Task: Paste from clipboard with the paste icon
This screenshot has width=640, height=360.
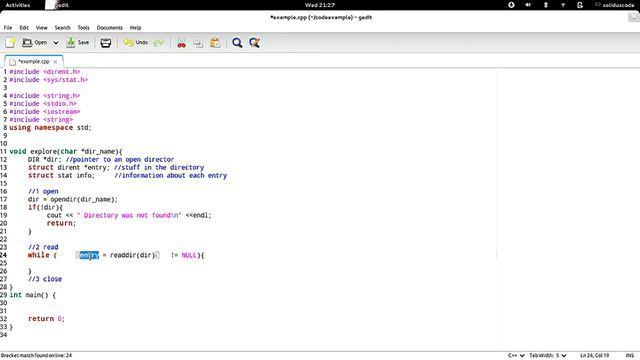Action: click(x=215, y=42)
